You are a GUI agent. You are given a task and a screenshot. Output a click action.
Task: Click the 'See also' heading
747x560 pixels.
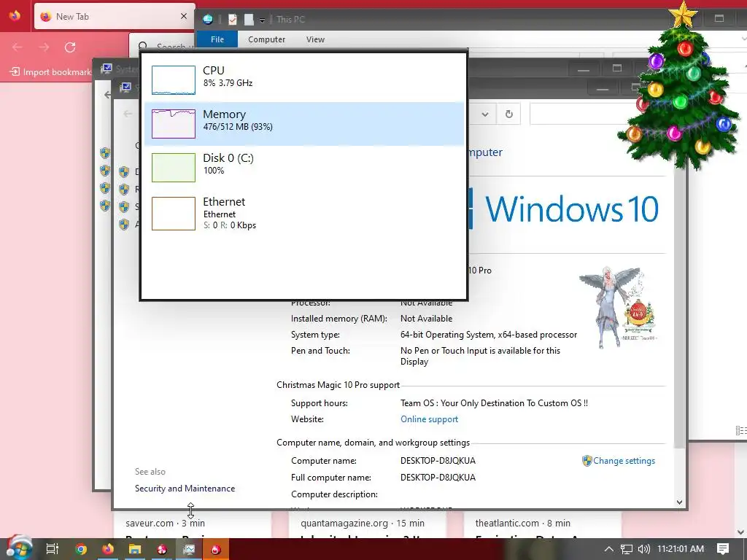pos(150,472)
